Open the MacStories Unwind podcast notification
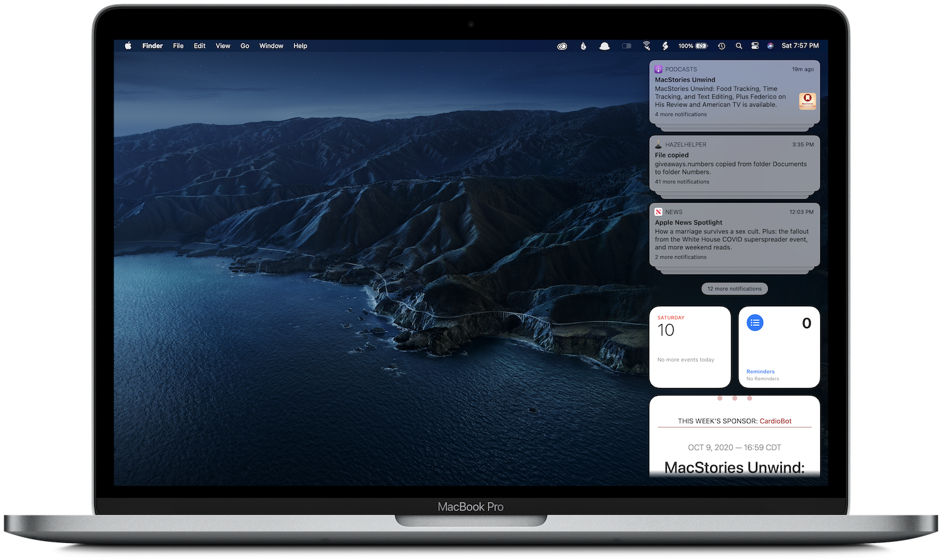Viewport: 942px width, 560px height. 735,92
